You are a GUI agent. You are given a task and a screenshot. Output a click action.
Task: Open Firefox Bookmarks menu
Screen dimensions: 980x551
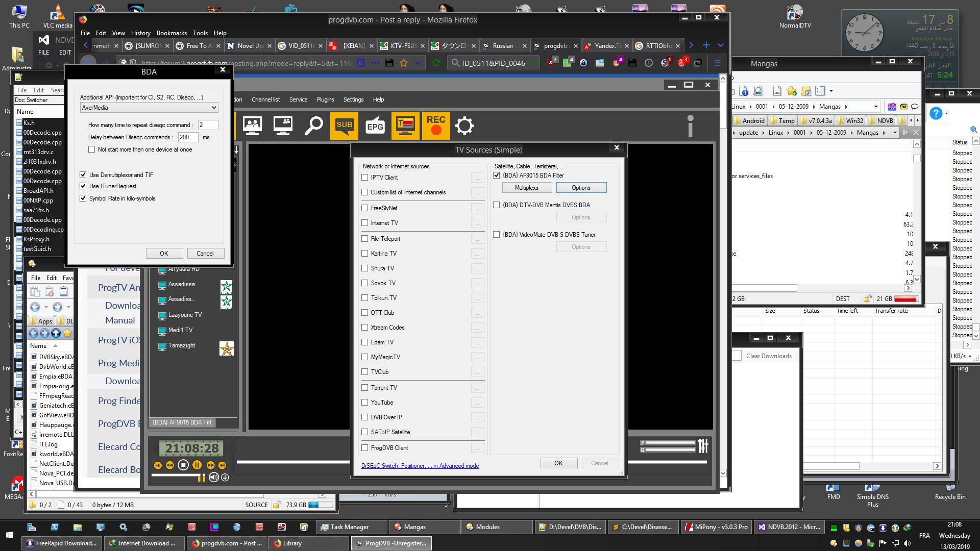(171, 33)
